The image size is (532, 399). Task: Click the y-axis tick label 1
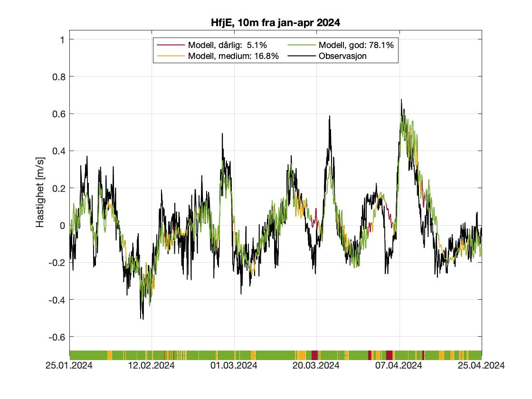61,39
